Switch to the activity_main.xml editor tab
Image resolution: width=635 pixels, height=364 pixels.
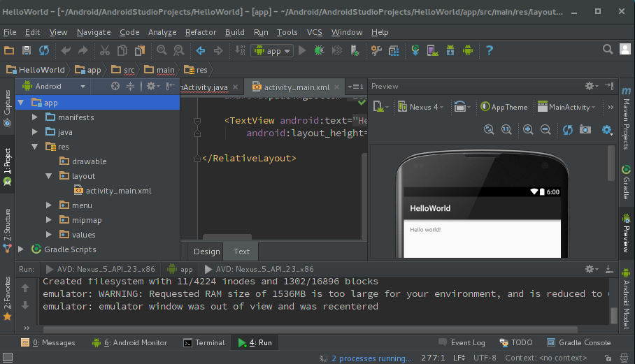click(x=296, y=87)
